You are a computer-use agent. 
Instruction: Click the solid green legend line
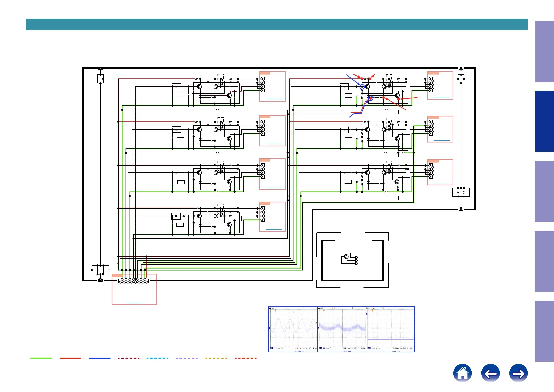point(41,358)
